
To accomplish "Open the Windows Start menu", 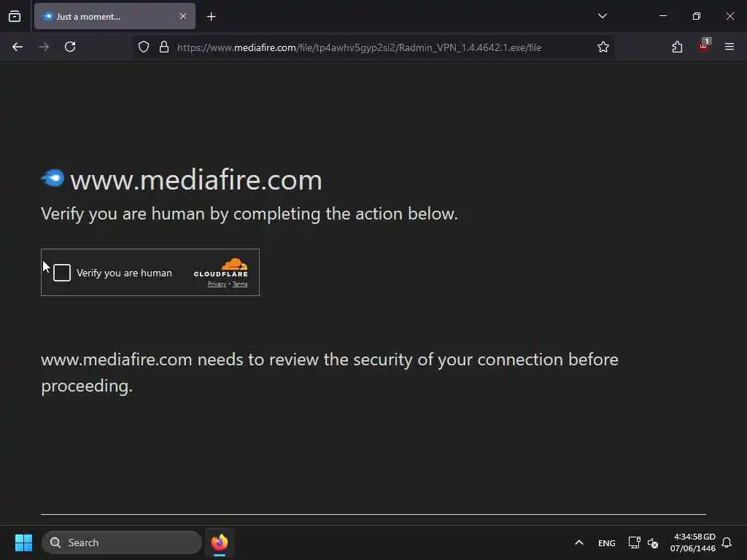I will click(x=23, y=542).
